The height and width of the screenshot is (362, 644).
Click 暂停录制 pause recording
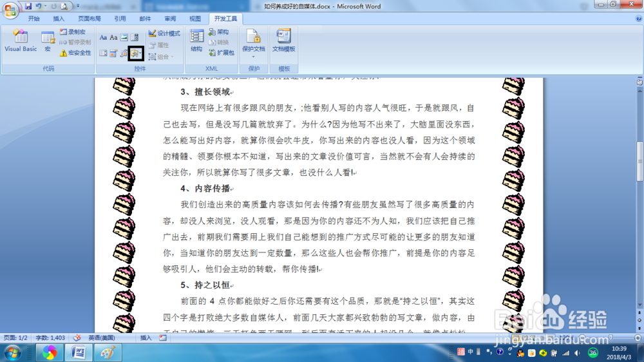click(x=75, y=42)
